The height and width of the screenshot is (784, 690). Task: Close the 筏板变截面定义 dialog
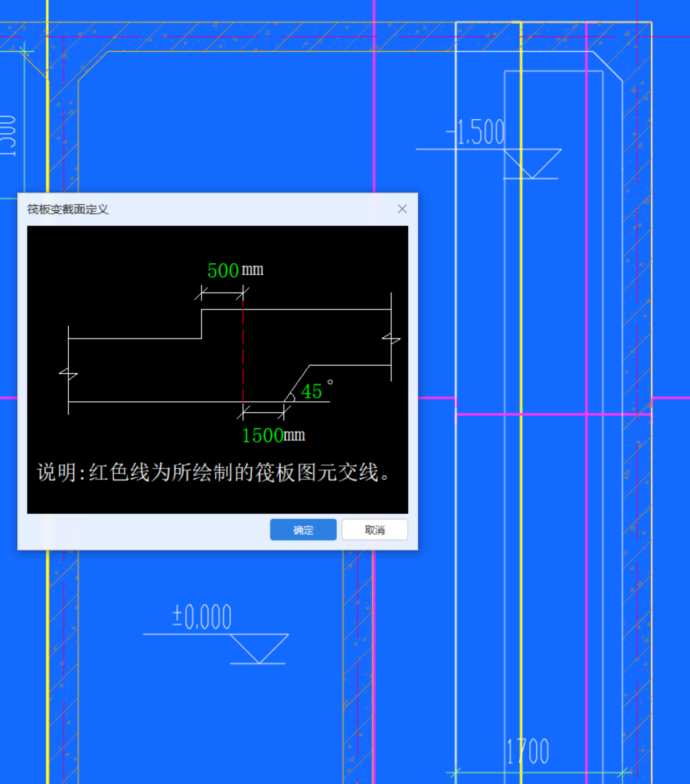(402, 209)
